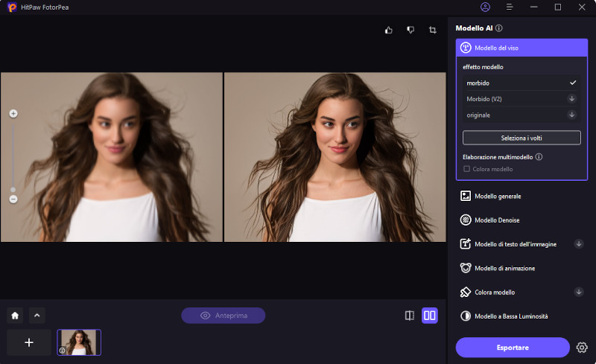Screen dimensions: 596x364
Task: Switch to split slider compare view
Action: (x=409, y=316)
